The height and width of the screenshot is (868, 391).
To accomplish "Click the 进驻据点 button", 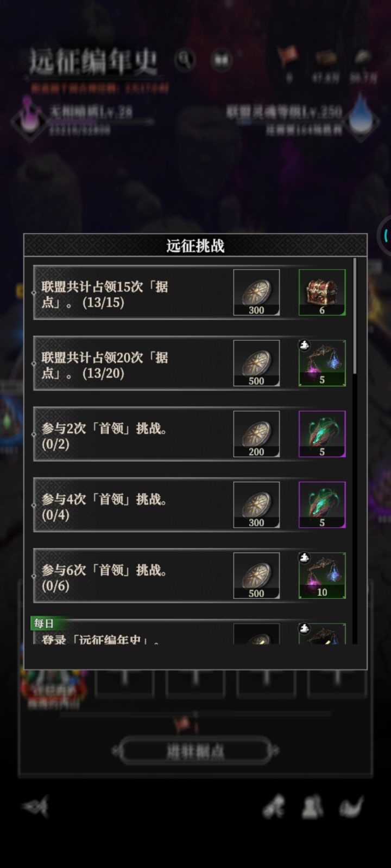I will coord(195,751).
